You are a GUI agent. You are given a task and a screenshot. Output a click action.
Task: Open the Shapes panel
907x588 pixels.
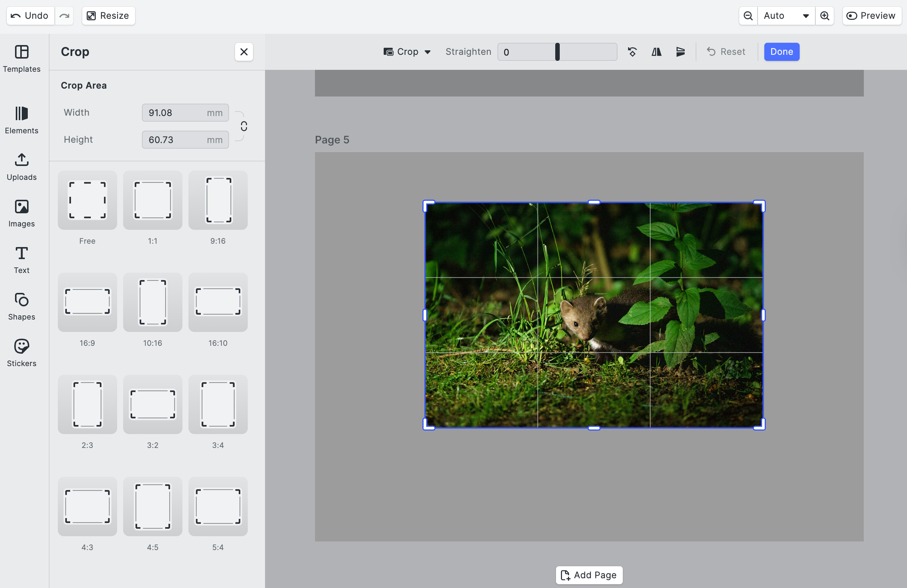pos(22,306)
